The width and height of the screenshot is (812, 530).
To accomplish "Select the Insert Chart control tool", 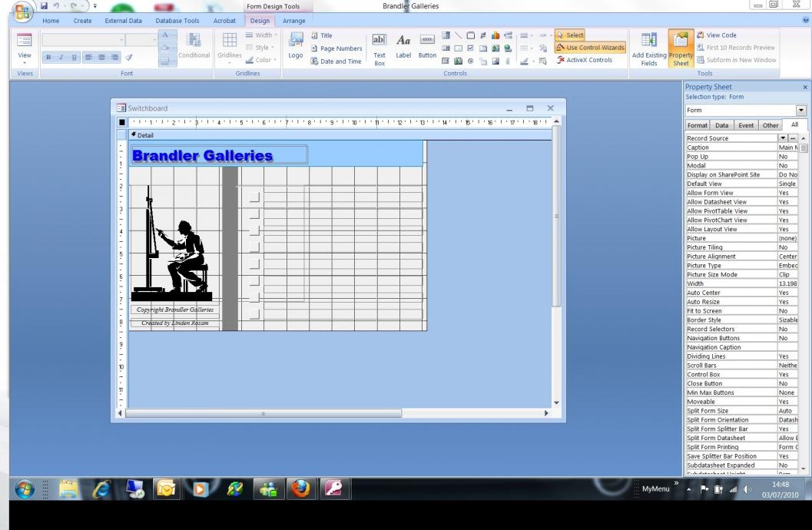I will click(495, 35).
